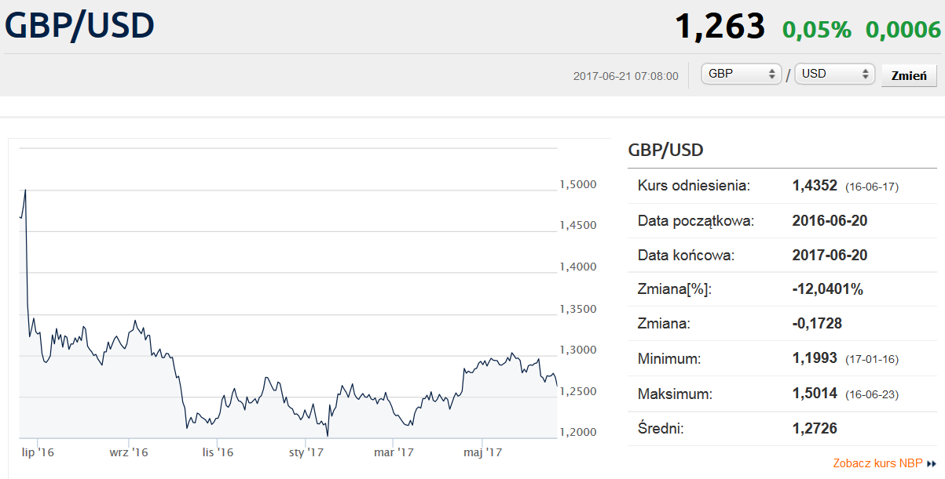The height and width of the screenshot is (479, 945).
Task: Click the Średni label
Action: tap(661, 428)
